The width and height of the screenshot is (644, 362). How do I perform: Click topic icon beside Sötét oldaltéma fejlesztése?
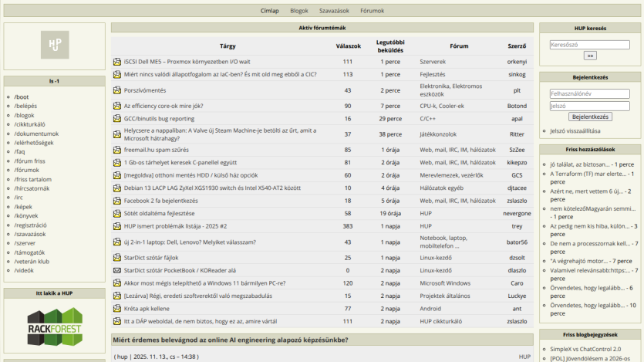coord(117,213)
